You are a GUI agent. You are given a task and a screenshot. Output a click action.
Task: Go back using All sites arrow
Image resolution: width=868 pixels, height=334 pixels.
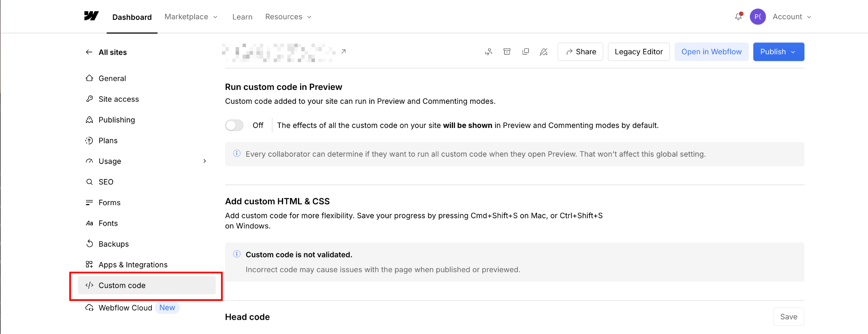(x=89, y=52)
